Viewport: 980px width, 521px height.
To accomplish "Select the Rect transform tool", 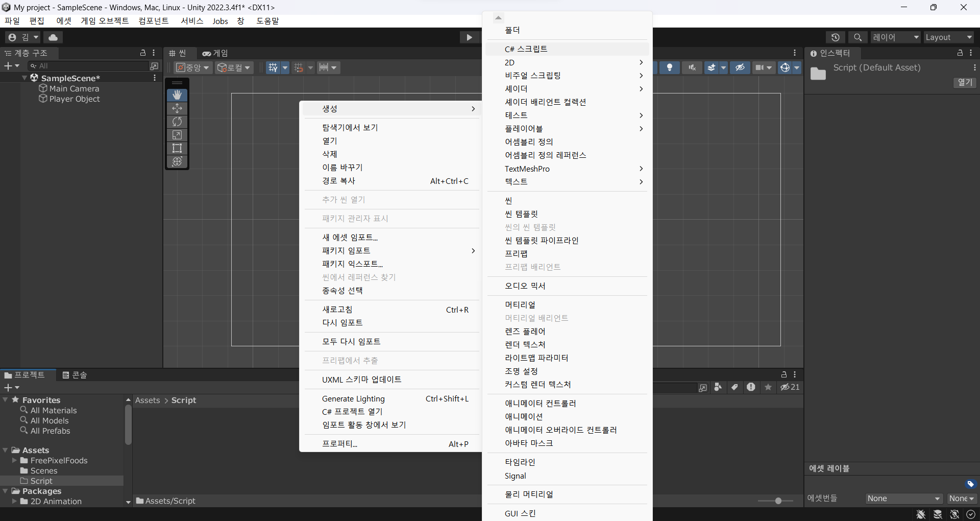I will point(177,148).
